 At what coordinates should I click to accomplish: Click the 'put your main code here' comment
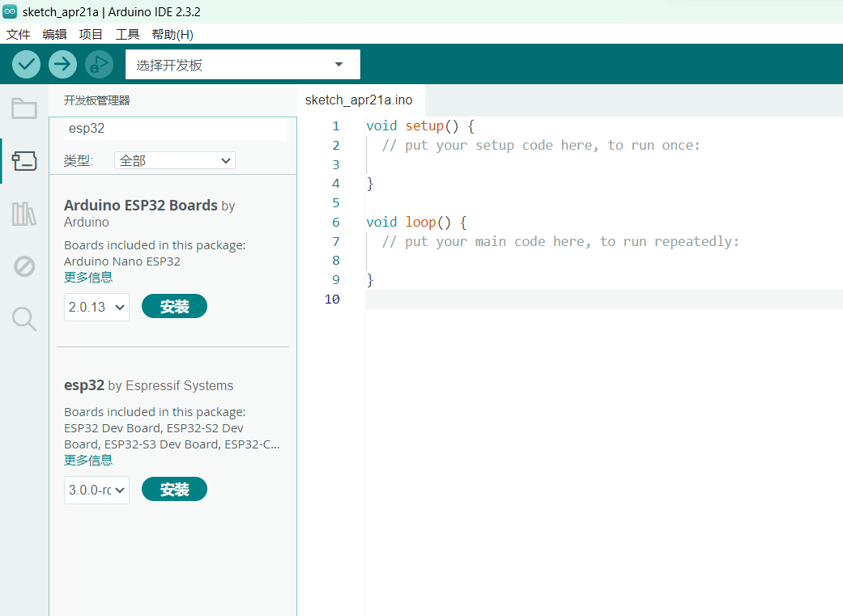(x=560, y=241)
